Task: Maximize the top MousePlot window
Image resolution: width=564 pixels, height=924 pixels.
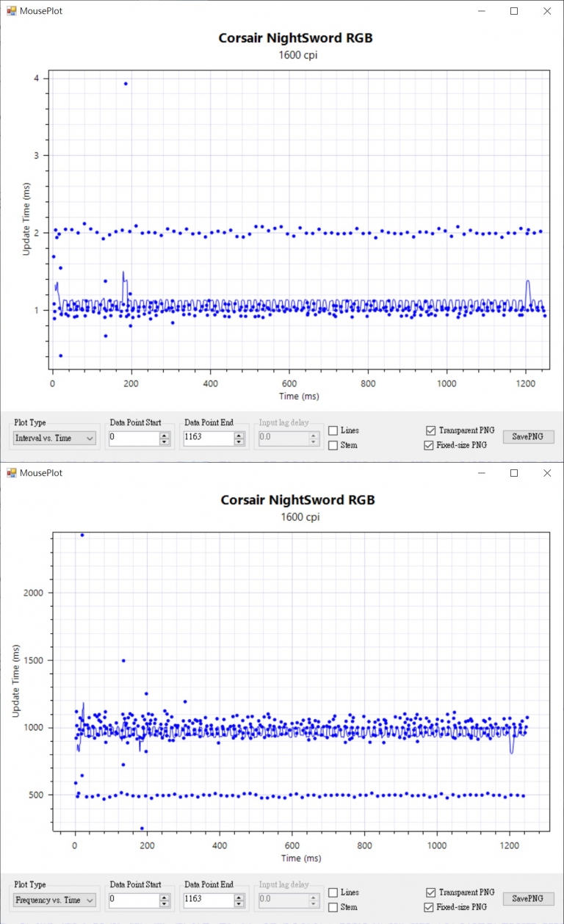Action: 514,11
